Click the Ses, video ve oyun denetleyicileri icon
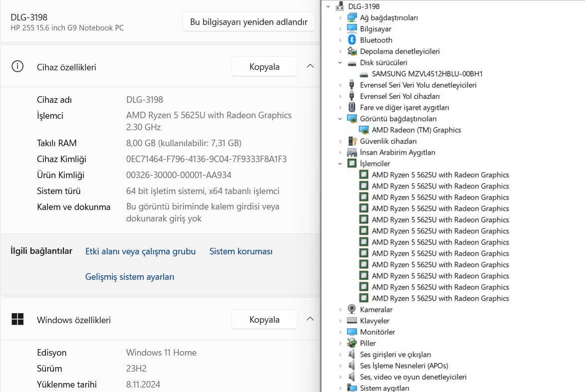Image resolution: width=585 pixels, height=392 pixels. coord(352,377)
